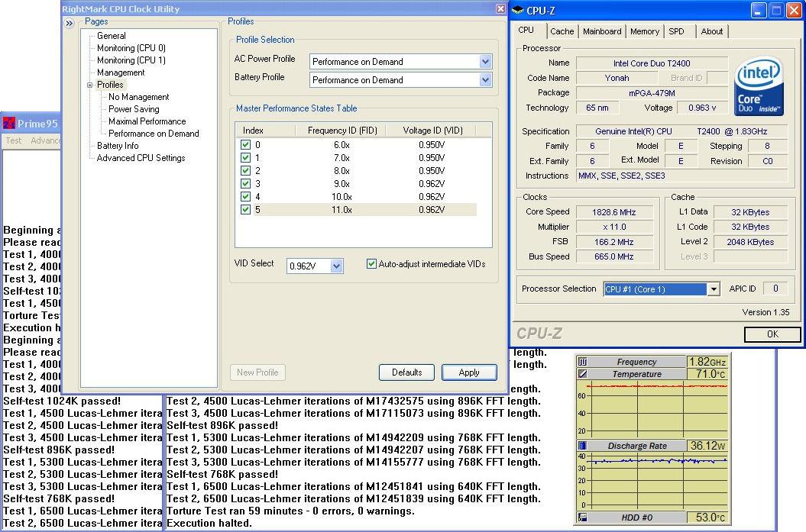Viewport: 806px width, 532px height.
Task: Select Monitoring (CPU 0) page
Action: point(131,48)
